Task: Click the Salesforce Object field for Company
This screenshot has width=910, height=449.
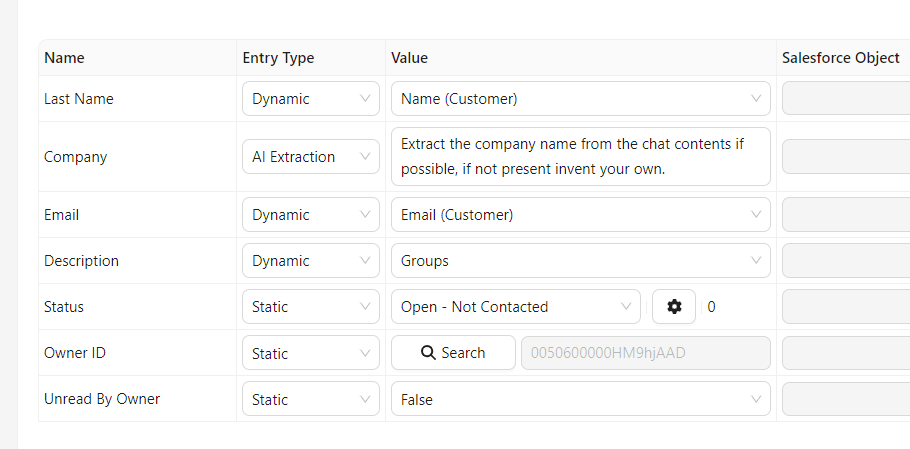Action: click(x=846, y=157)
